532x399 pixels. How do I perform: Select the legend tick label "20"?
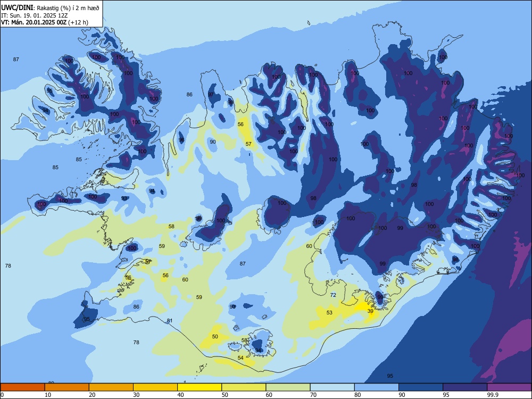(x=92, y=395)
